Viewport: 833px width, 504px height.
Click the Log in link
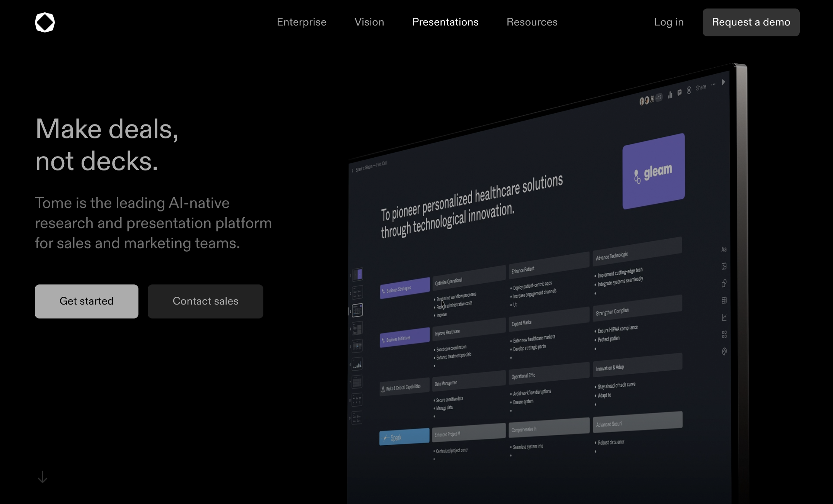click(x=669, y=22)
